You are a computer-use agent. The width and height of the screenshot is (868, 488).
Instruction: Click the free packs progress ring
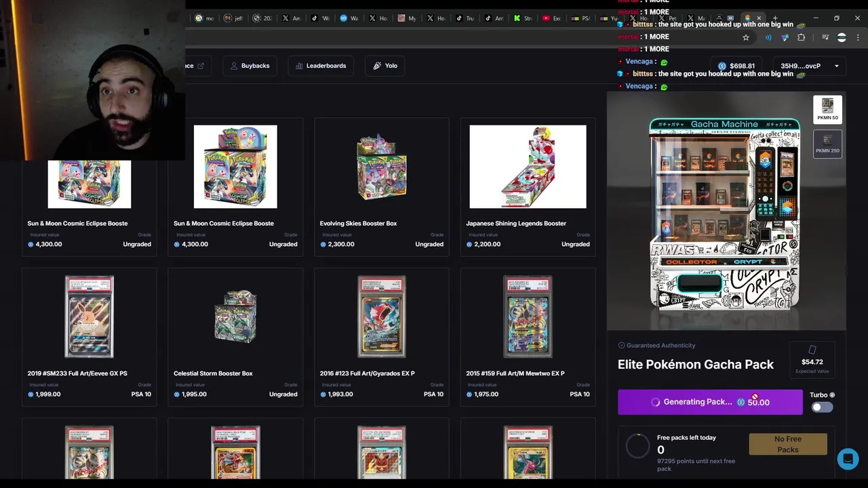(637, 446)
